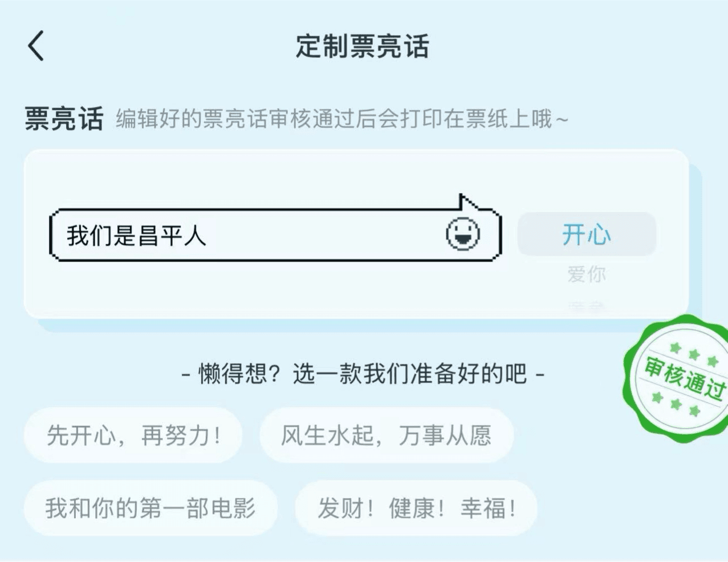728x562 pixels.
Task: Open the smiley emoji picker
Action: (x=462, y=234)
